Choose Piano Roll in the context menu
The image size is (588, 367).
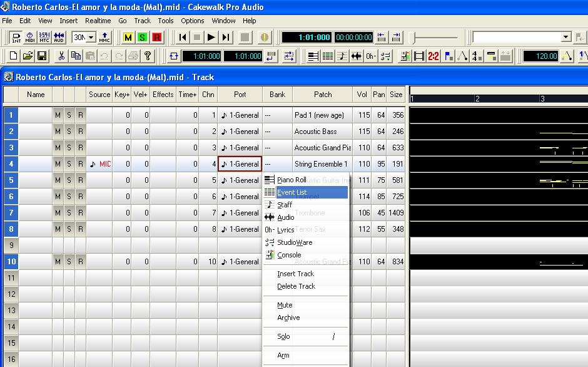pyautogui.click(x=306, y=180)
